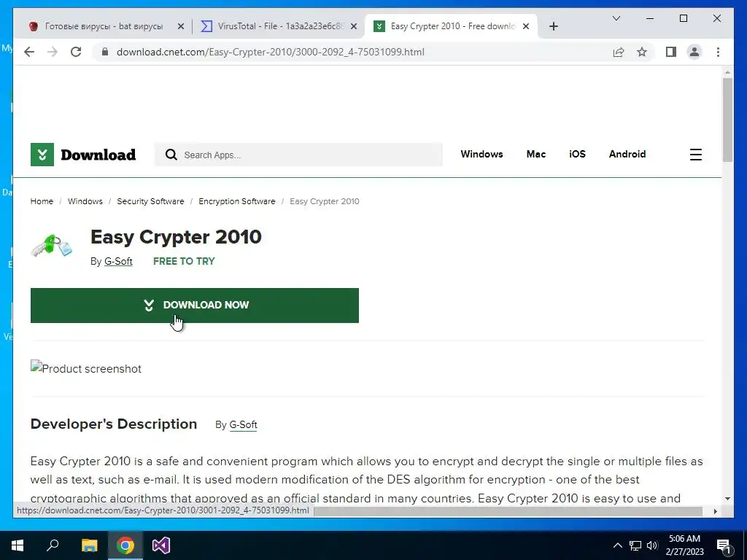747x560 pixels.
Task: Click the Download site title text
Action: click(98, 155)
